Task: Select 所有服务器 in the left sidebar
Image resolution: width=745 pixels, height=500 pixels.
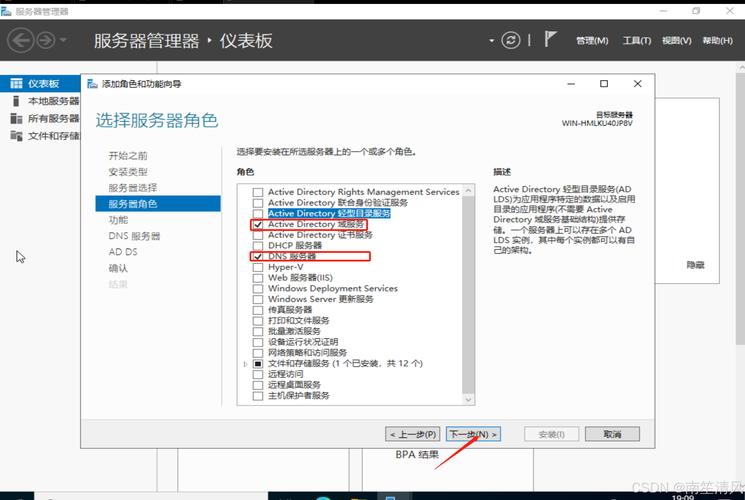Action: point(40,118)
